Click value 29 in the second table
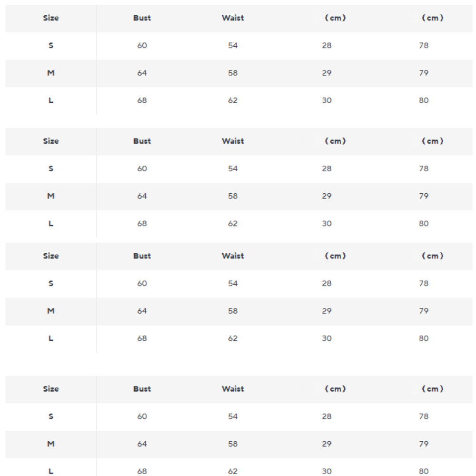 coord(327,196)
